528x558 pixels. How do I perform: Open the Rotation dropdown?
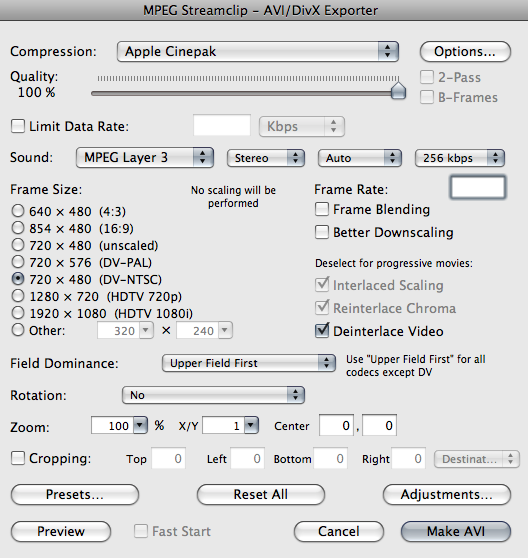click(213, 395)
